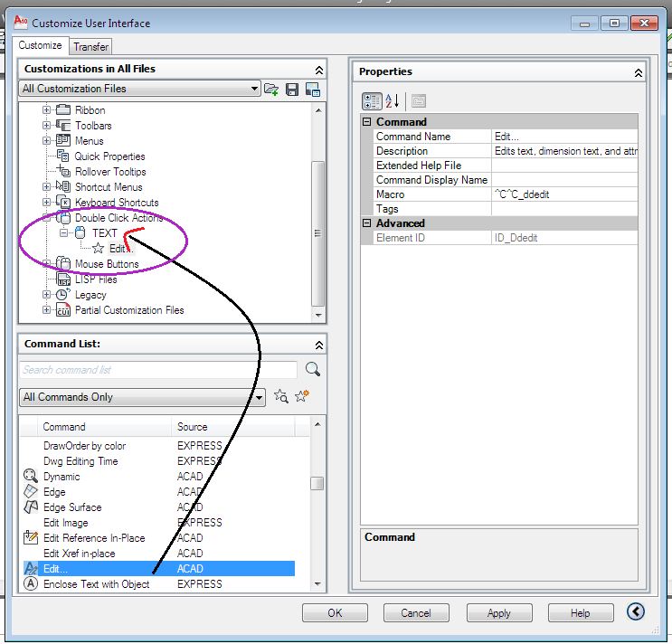Open a customization file using the folder icon

(x=271, y=90)
